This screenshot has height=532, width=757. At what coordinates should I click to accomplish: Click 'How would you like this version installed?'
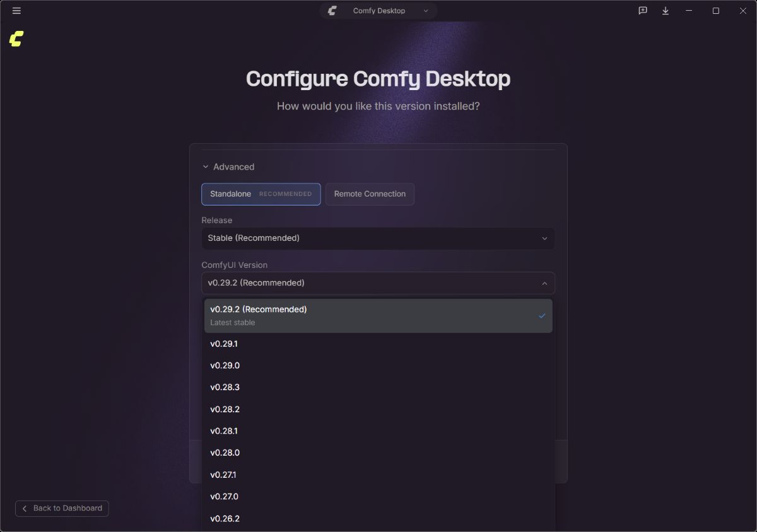[x=378, y=107]
